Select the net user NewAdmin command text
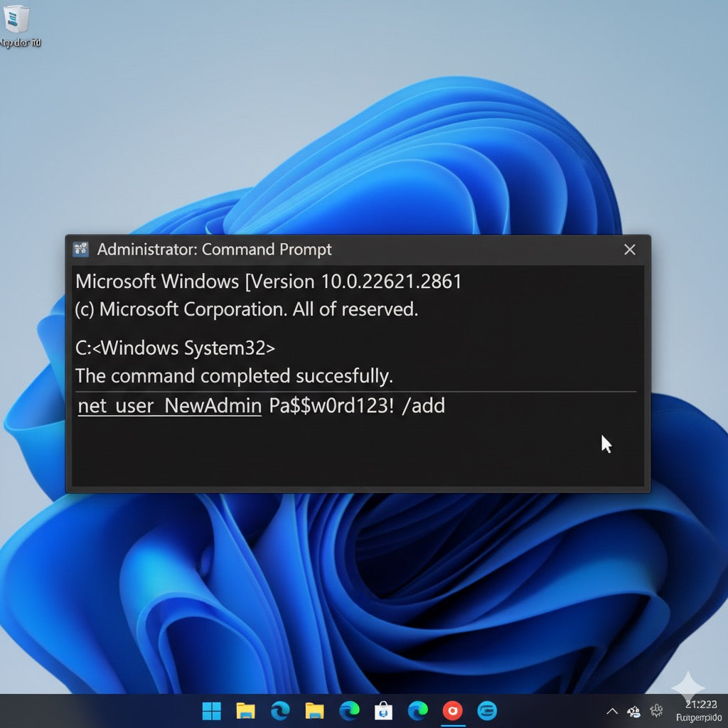Screen dimensions: 728x728 click(168, 406)
